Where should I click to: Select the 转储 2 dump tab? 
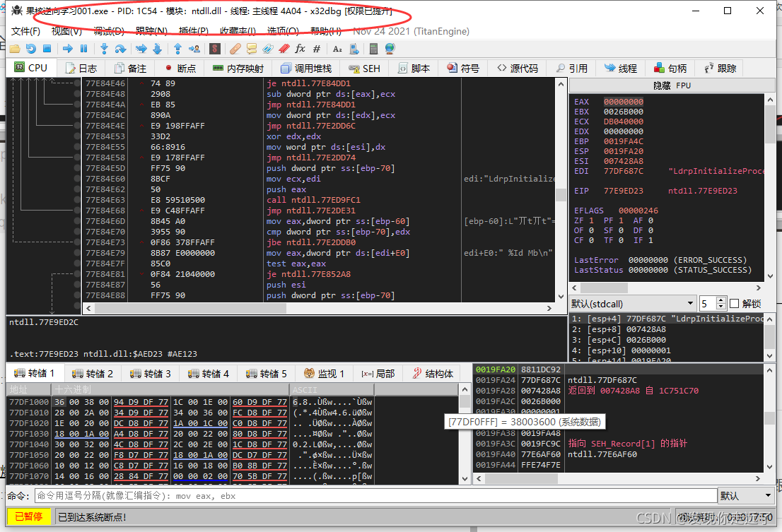click(93, 373)
